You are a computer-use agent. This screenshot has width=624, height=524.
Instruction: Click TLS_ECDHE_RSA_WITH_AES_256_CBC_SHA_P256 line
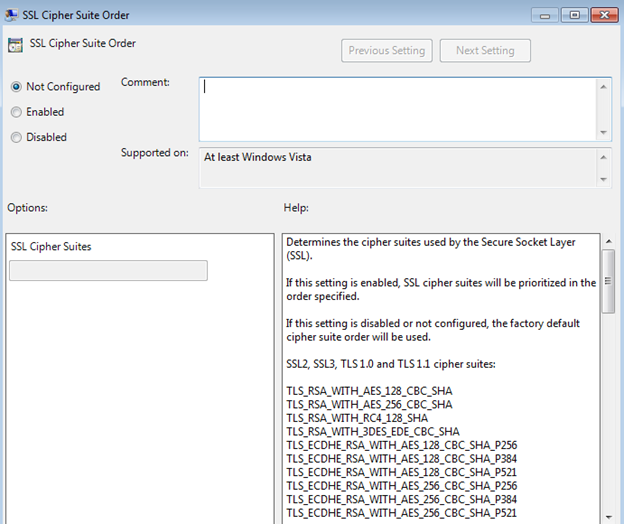402,486
